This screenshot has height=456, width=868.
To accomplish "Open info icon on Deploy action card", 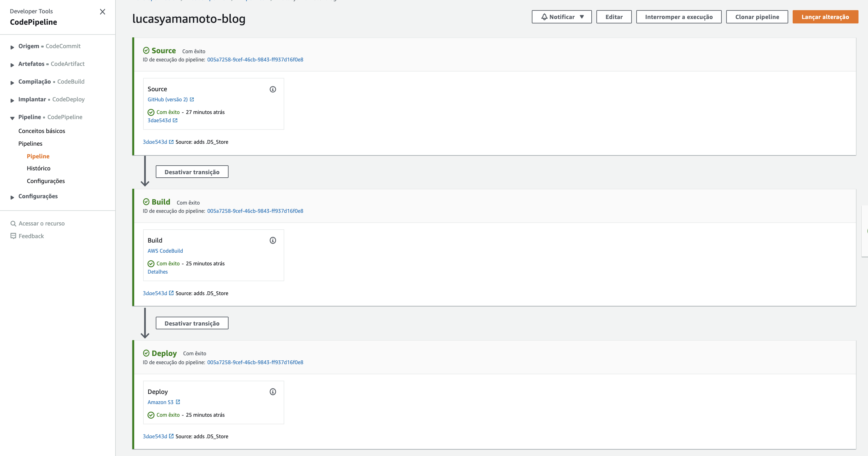I will point(273,392).
